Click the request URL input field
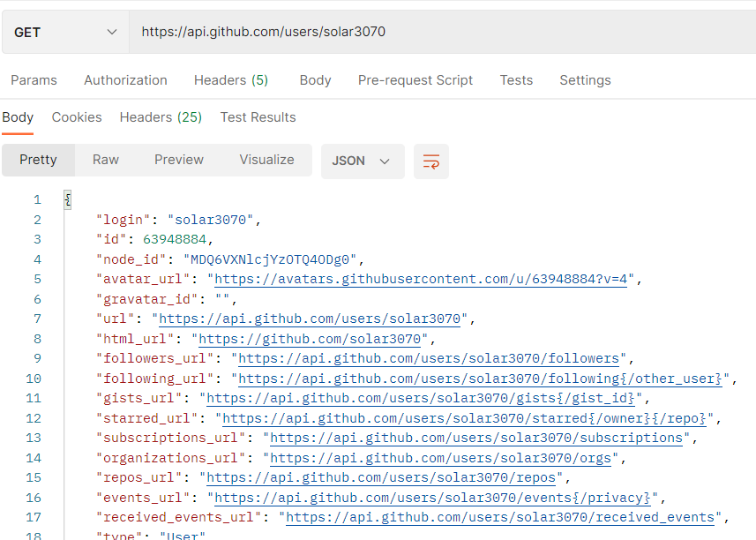Viewport: 756px width, 540px height. coord(442,32)
